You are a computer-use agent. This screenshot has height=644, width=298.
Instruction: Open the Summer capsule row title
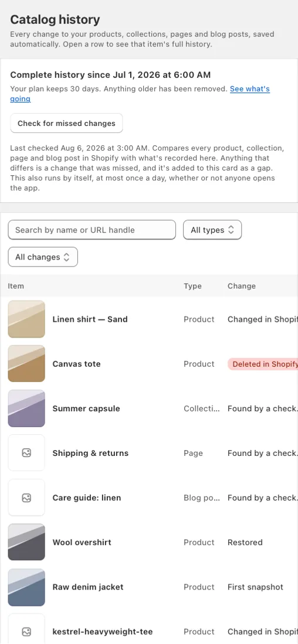86,408
